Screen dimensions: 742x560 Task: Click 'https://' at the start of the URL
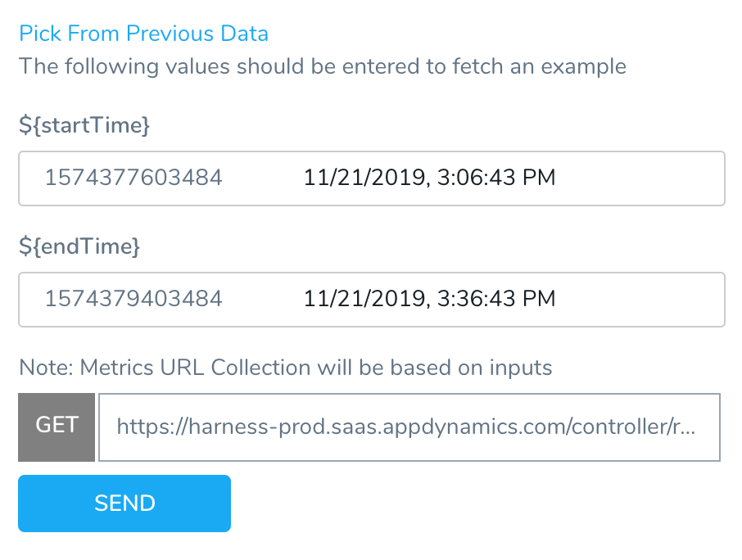[x=152, y=427]
